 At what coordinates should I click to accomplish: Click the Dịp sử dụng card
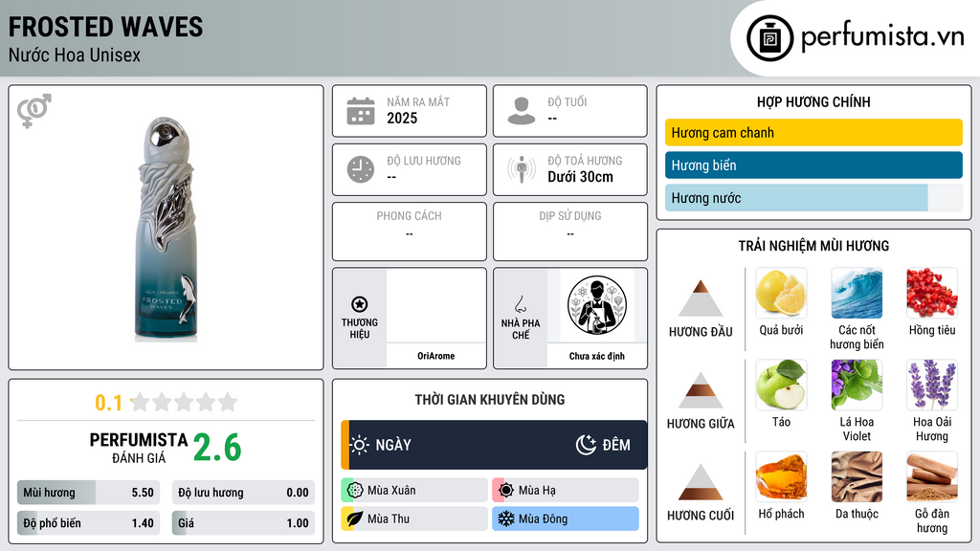pyautogui.click(x=570, y=231)
